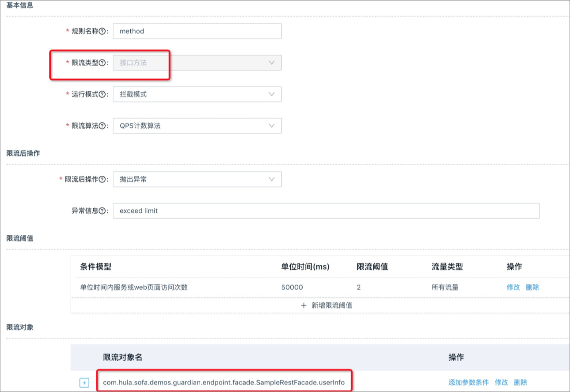570x392 pixels.
Task: Click the help icon beside 规则名称
Action: point(103,31)
